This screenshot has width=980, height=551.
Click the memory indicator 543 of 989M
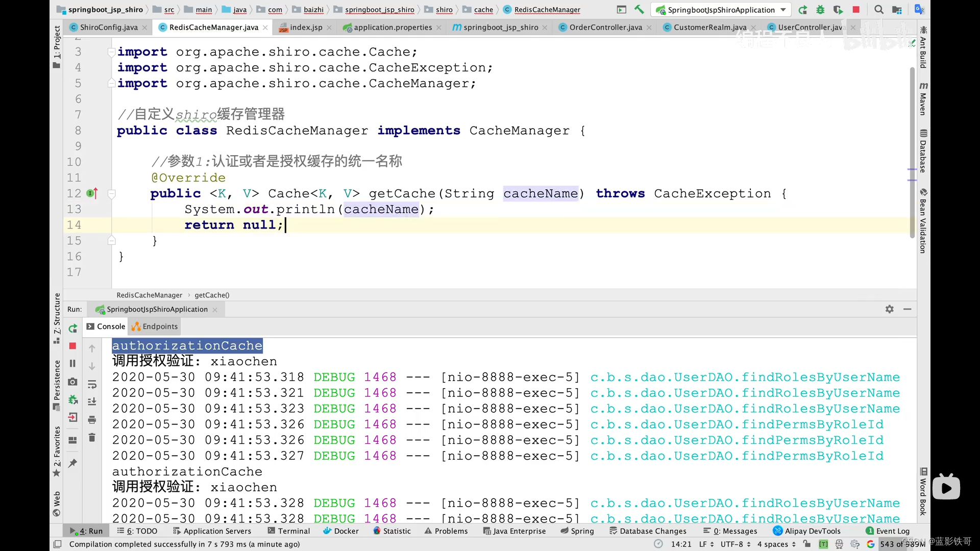click(902, 544)
